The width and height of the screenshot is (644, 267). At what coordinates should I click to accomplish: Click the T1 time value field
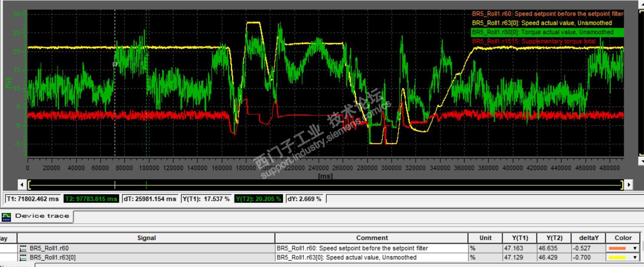pyautogui.click(x=33, y=199)
